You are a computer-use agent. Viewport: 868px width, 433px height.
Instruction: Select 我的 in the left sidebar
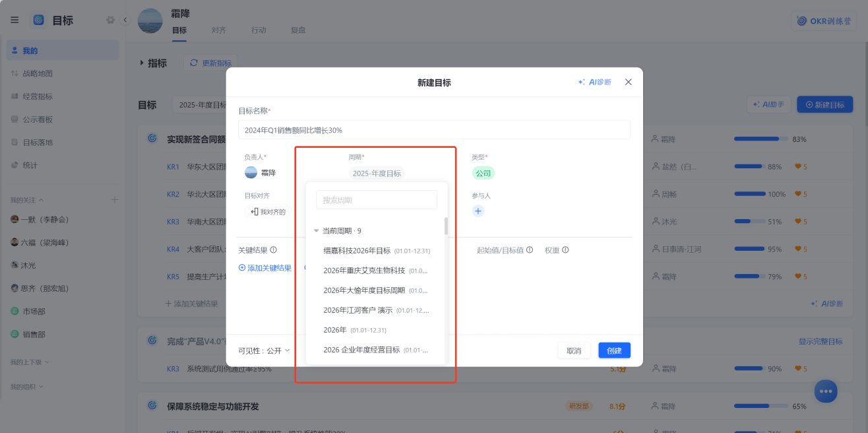click(x=63, y=50)
